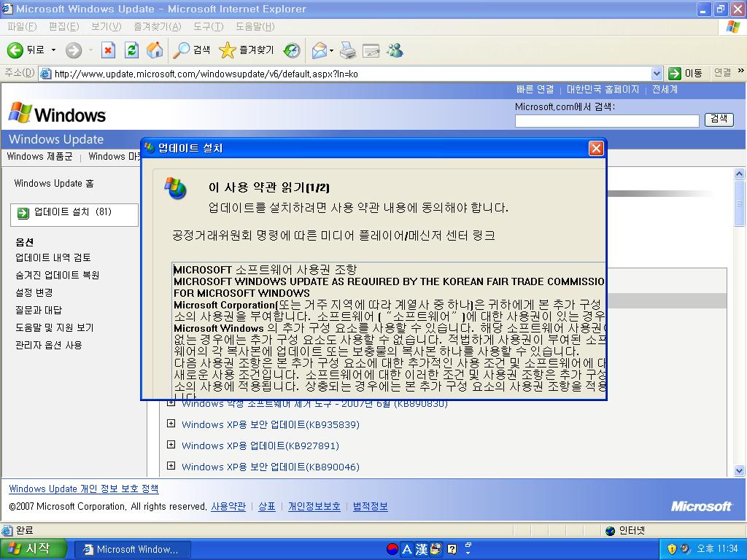747x560 pixels.
Task: Open the 도움말(H) menu
Action: pos(255,27)
